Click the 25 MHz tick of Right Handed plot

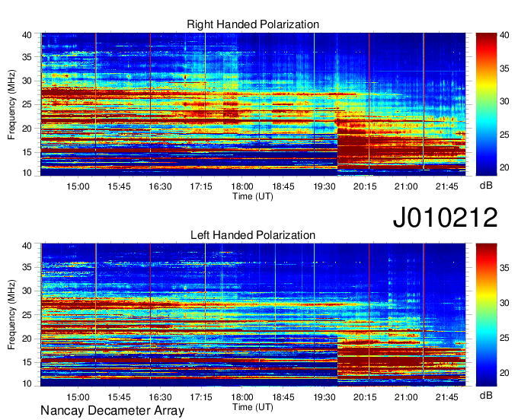coord(27,104)
